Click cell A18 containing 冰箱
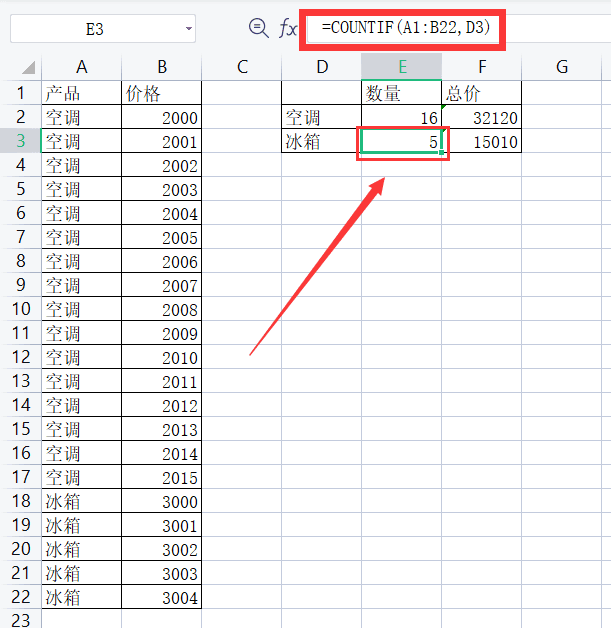Image resolution: width=611 pixels, height=628 pixels. coord(82,501)
